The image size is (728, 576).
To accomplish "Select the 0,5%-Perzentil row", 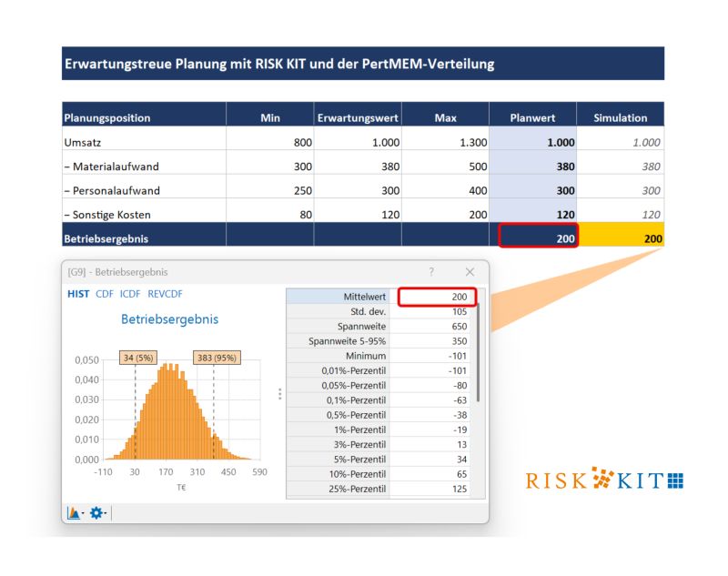I will coord(380,415).
